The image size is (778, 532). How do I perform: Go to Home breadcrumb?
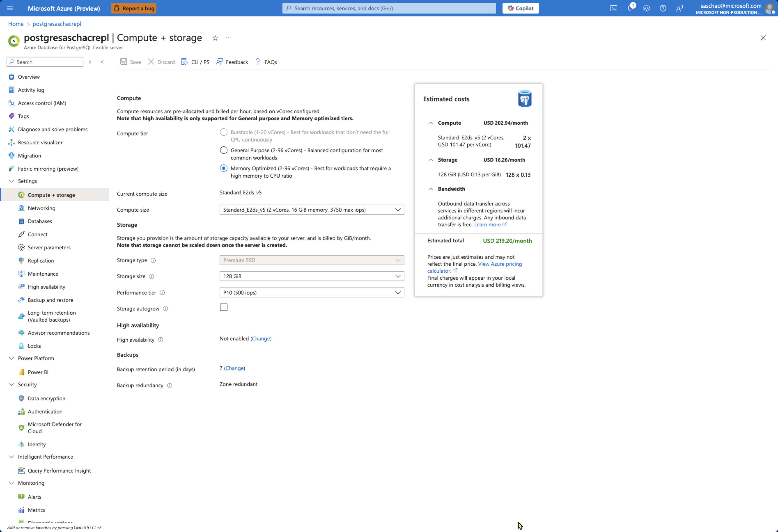coord(16,24)
